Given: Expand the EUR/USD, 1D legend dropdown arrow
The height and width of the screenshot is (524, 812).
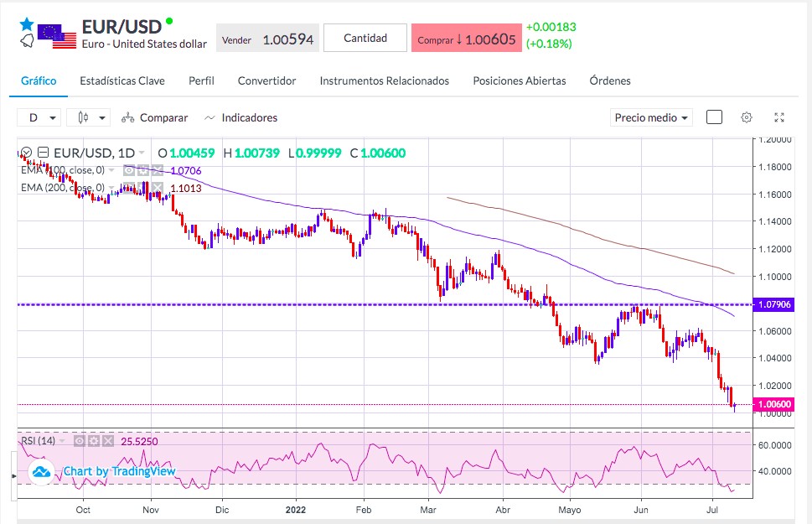Looking at the screenshot, I should pyautogui.click(x=142, y=153).
